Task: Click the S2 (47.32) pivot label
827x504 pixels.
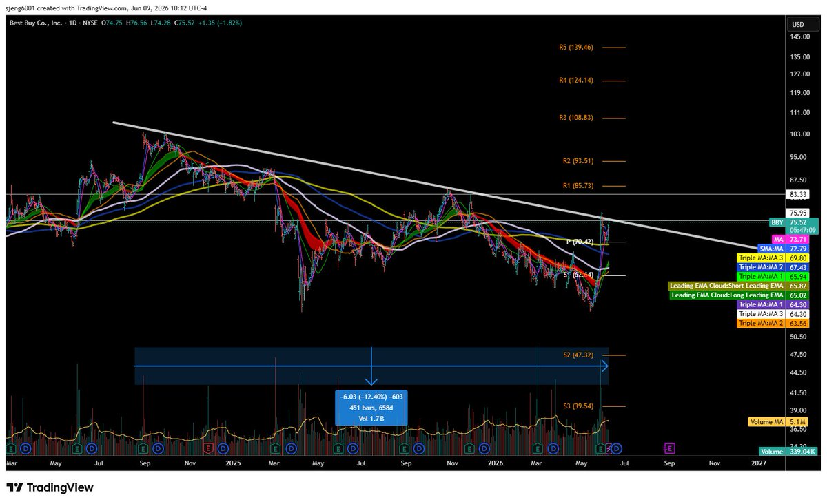Action: [578, 355]
